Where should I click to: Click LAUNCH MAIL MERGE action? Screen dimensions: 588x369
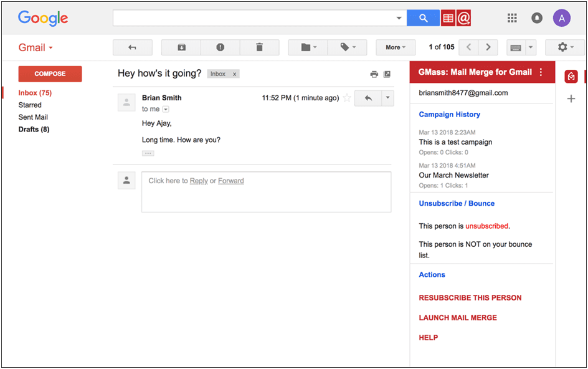pos(458,317)
